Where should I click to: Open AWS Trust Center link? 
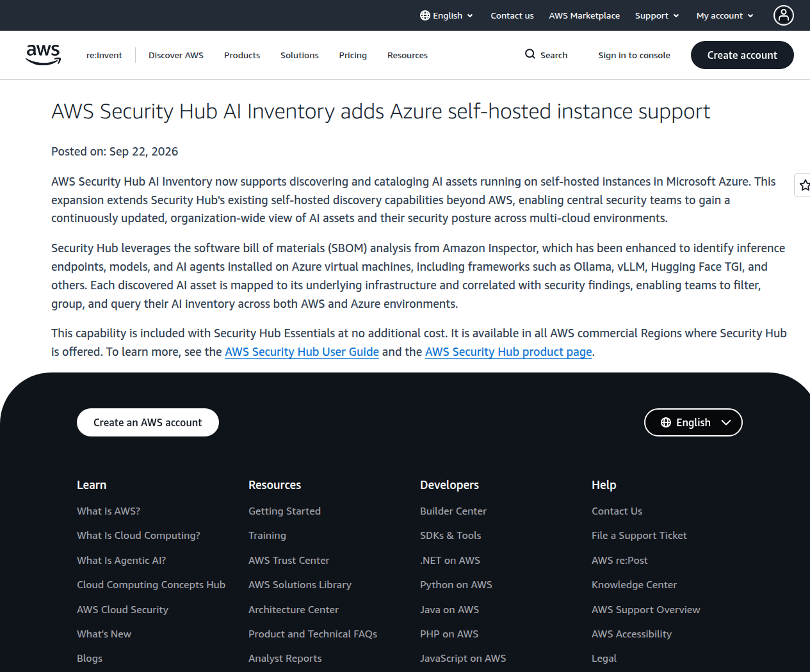point(289,560)
